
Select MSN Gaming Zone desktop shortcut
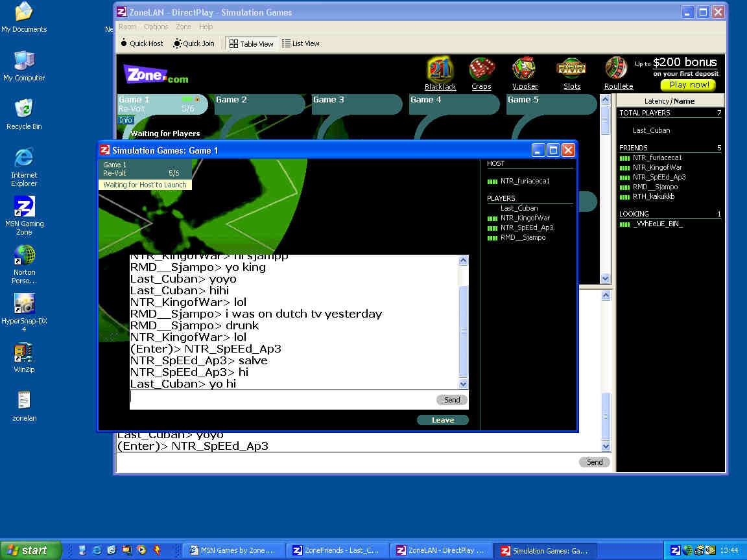click(24, 216)
